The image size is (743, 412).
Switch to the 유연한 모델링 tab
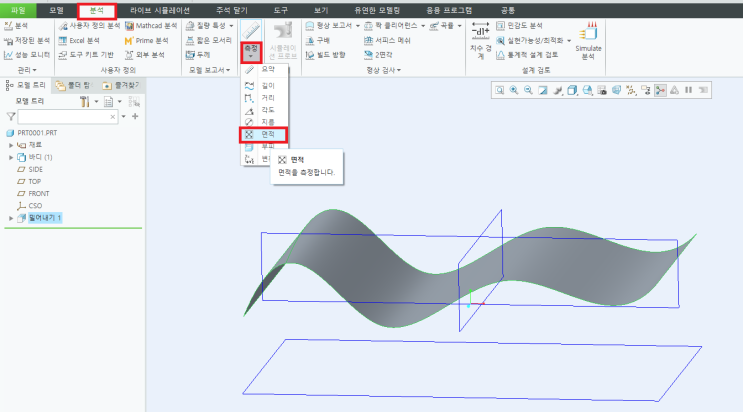click(377, 10)
